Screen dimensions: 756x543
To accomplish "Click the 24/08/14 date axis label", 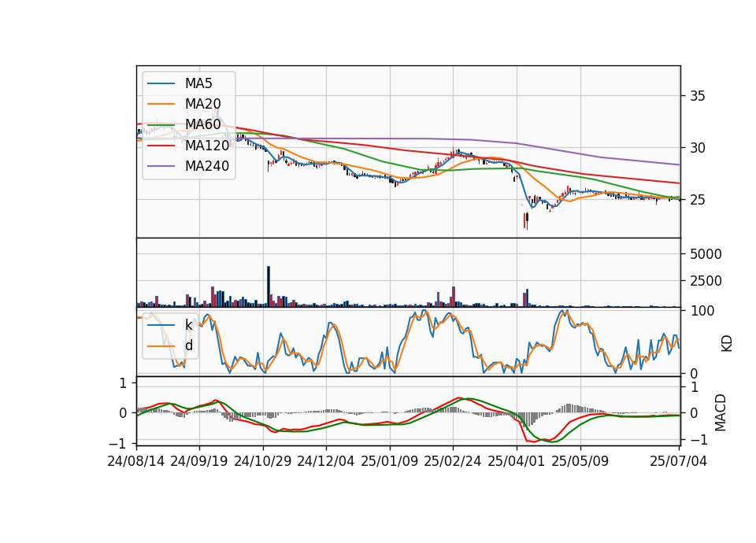I will [x=136, y=461].
